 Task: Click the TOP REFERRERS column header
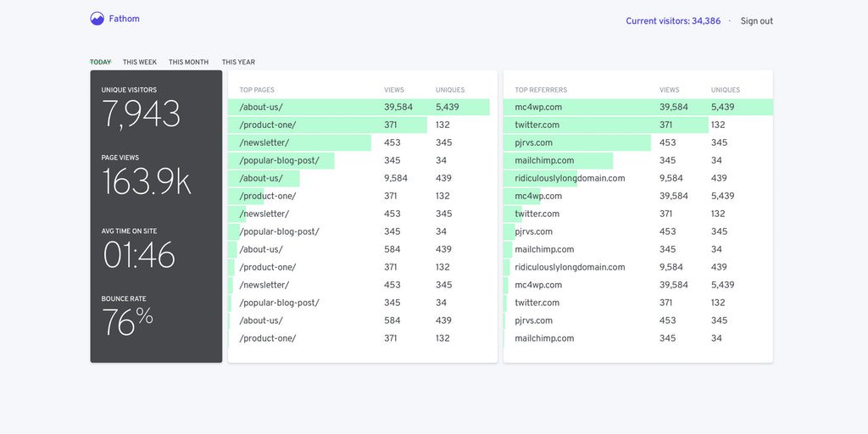coord(541,90)
